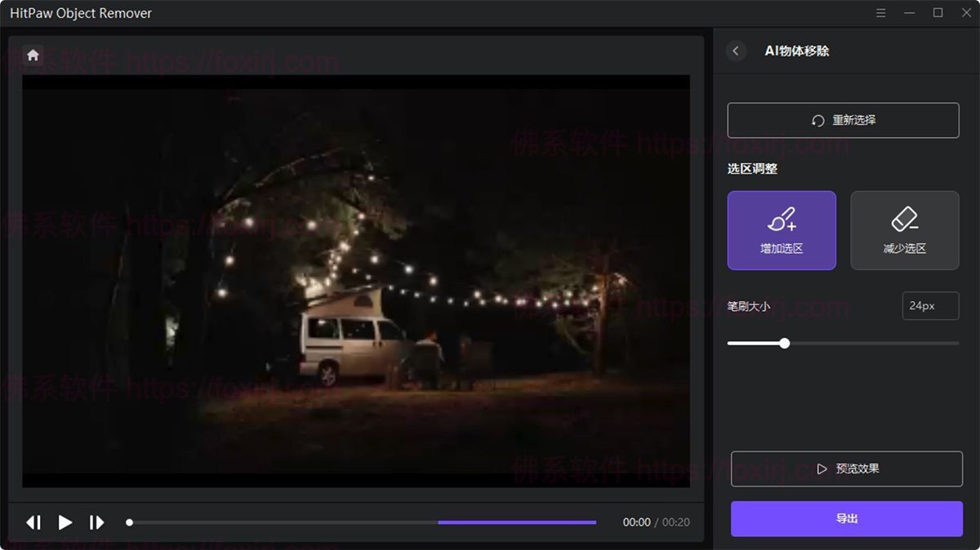Image resolution: width=980 pixels, height=550 pixels.
Task: Advance one frame with next-frame control
Action: click(x=96, y=522)
